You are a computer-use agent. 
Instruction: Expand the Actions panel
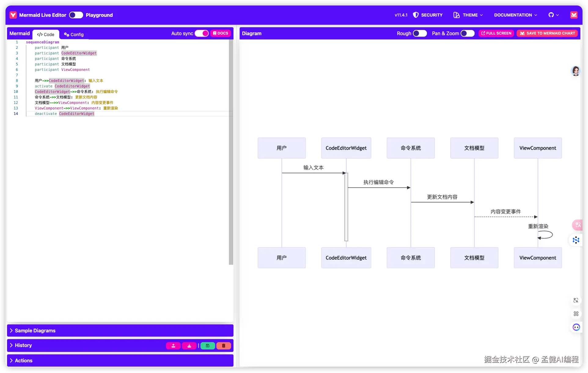pos(23,360)
